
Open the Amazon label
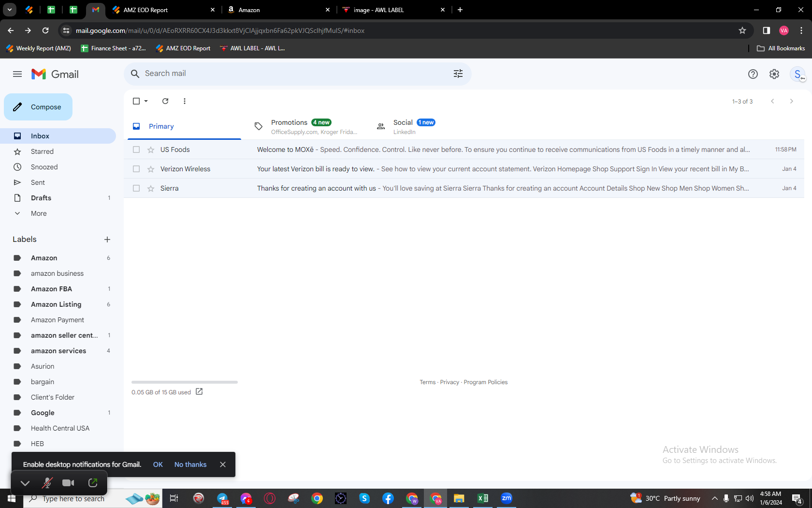(58, 258)
